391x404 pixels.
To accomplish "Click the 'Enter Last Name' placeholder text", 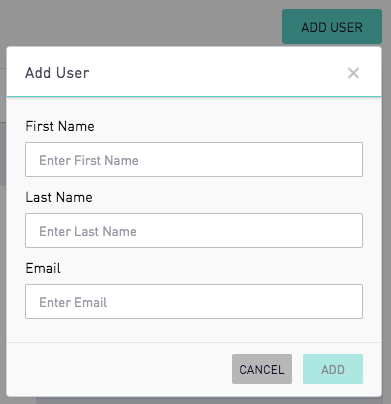I will click(88, 231).
